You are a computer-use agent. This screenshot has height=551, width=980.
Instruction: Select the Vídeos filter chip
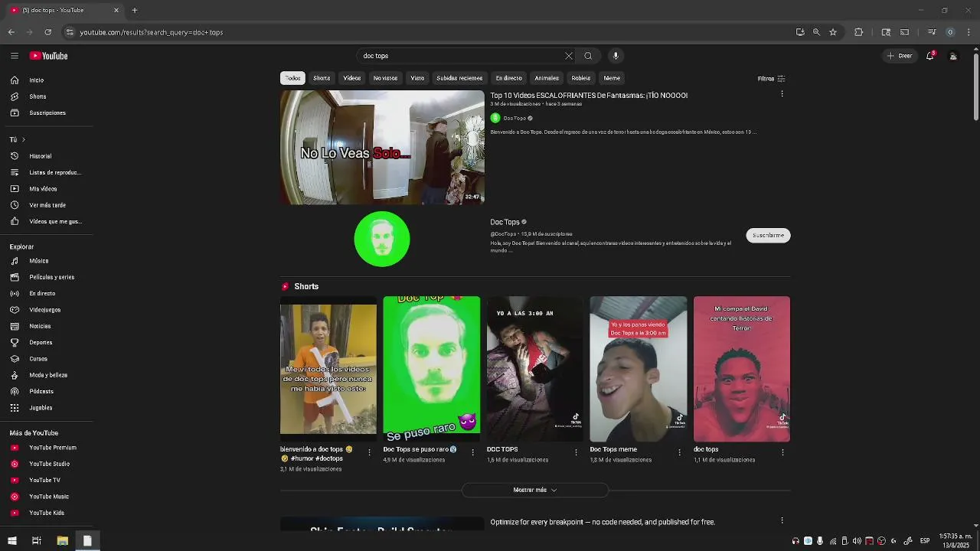coord(352,78)
